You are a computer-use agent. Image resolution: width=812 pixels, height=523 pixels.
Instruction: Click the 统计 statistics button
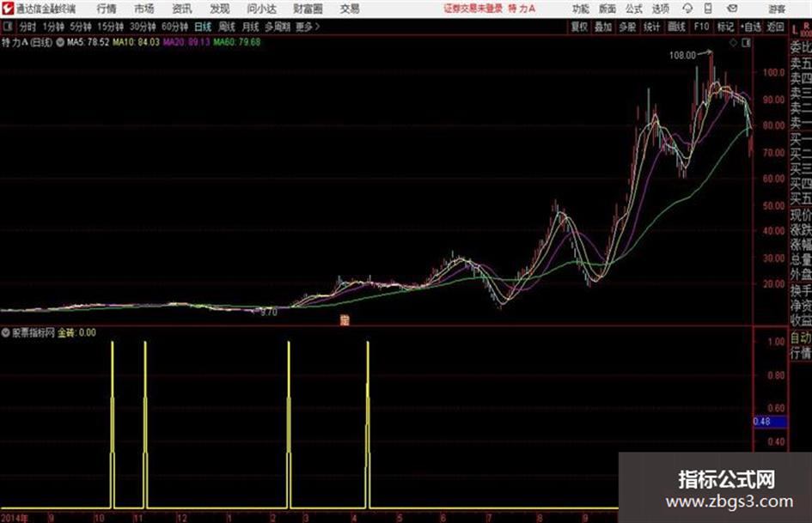point(652,27)
